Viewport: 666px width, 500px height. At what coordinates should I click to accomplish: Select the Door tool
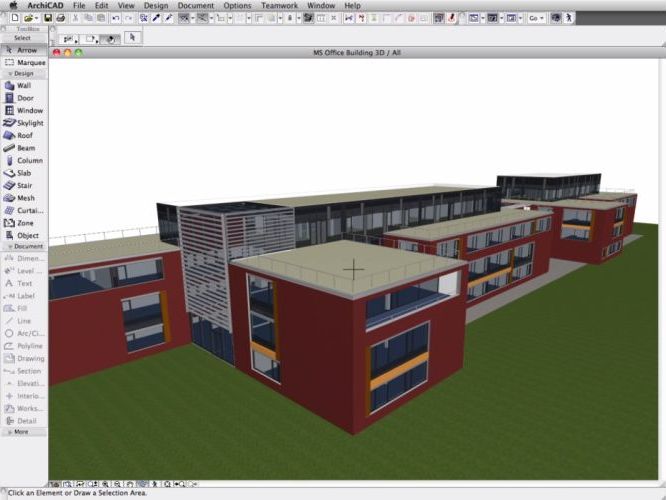[x=24, y=98]
